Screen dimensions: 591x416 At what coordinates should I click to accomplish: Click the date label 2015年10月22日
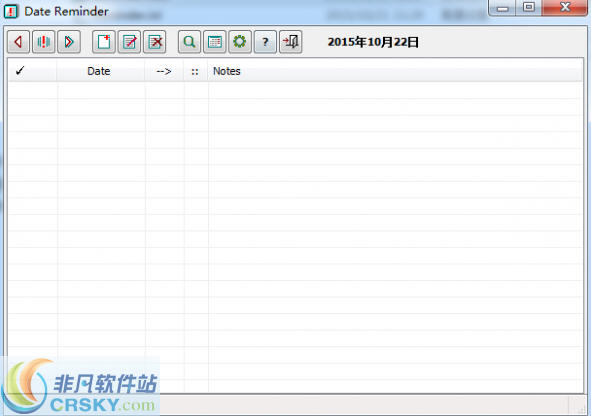(x=373, y=42)
